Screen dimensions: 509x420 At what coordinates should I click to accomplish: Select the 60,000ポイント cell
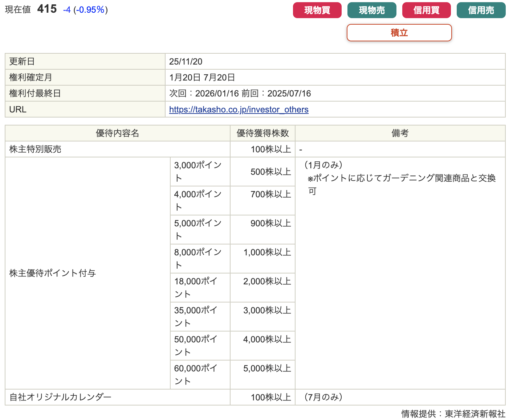(196, 375)
